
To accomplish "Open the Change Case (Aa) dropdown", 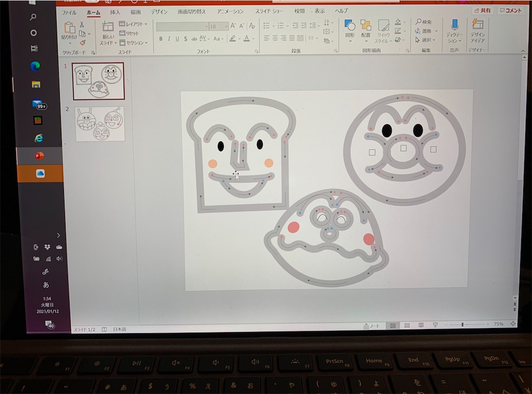I will [x=218, y=38].
